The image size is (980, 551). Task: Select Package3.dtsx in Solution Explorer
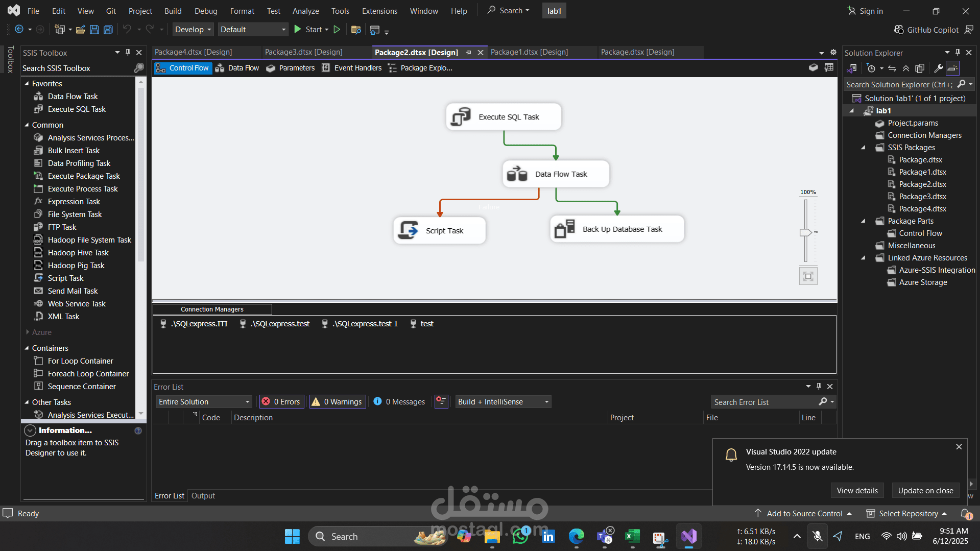[922, 197]
